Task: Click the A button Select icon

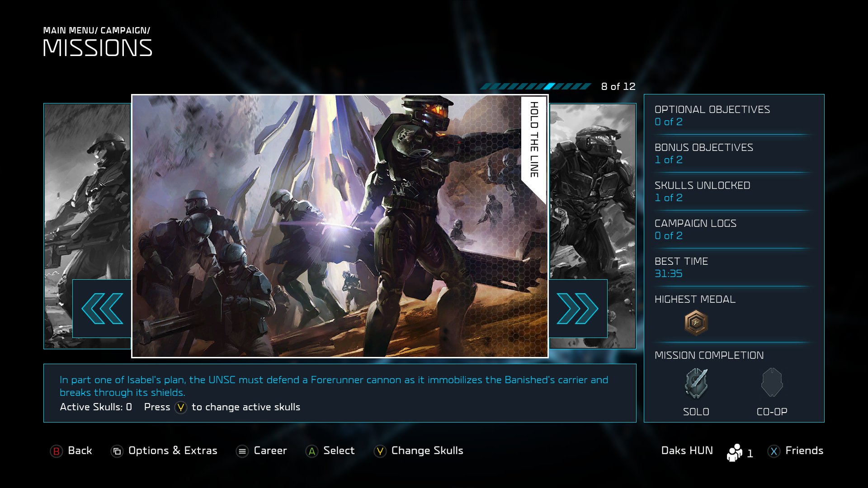Action: (312, 451)
